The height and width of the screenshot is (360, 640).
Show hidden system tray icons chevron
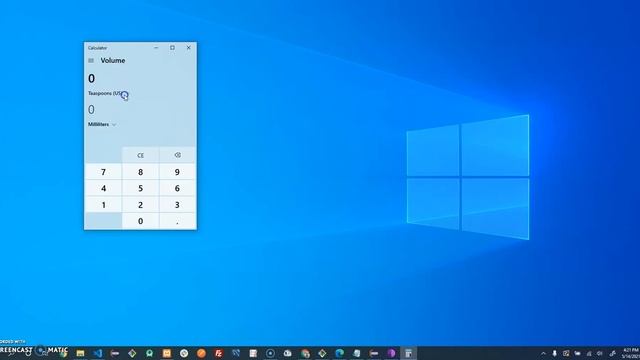[x=543, y=353]
